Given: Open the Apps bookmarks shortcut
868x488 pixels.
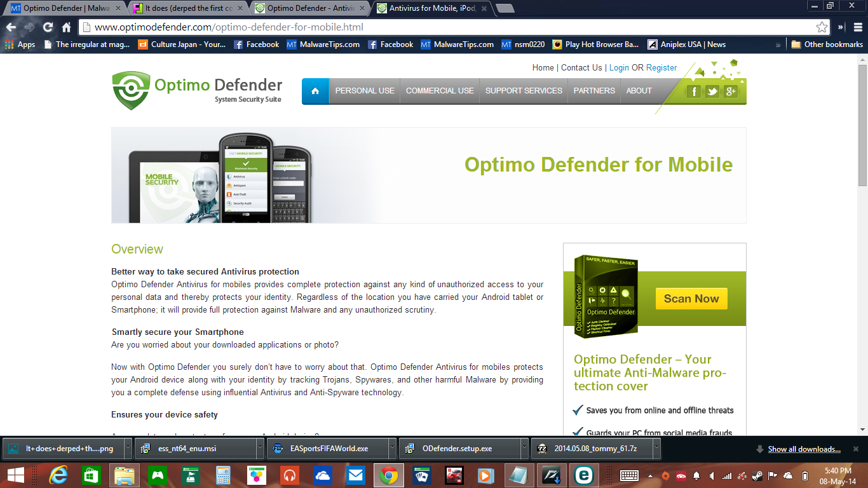Looking at the screenshot, I should (x=20, y=44).
